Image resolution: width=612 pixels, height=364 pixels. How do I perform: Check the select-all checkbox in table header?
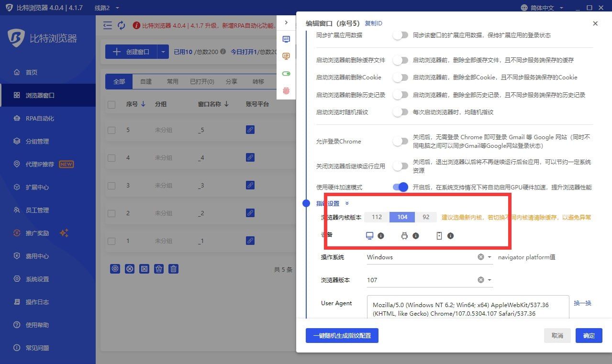coord(111,104)
